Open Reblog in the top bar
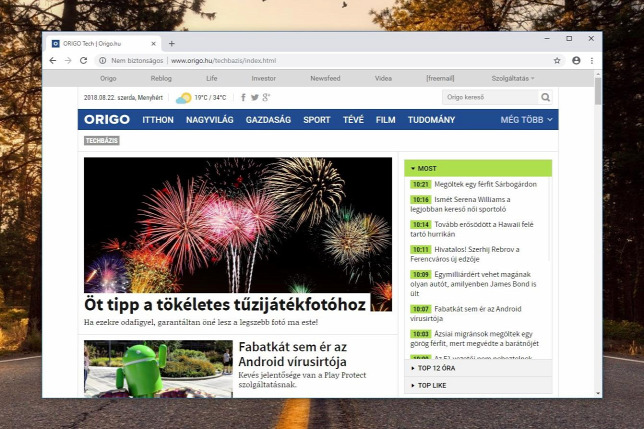This screenshot has width=644, height=429. 161,78
